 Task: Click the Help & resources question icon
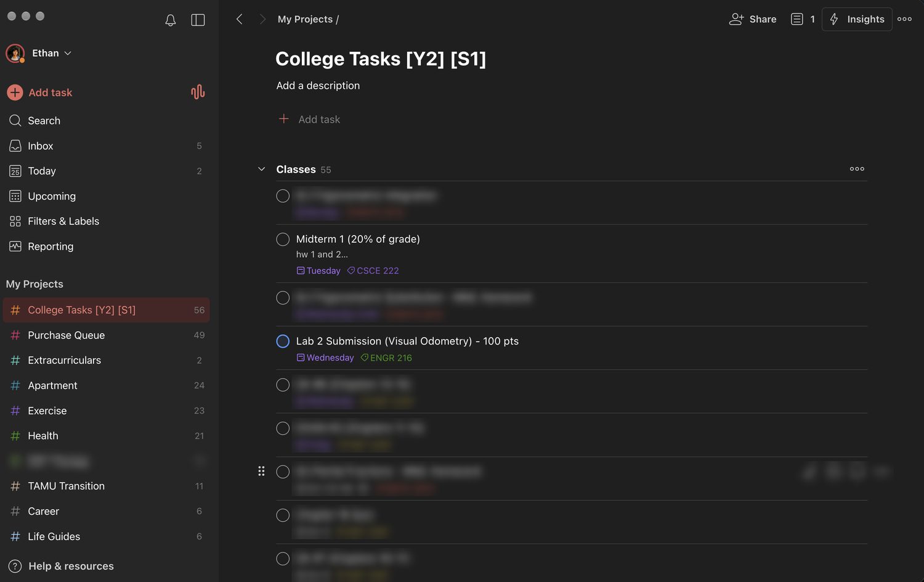tap(15, 566)
